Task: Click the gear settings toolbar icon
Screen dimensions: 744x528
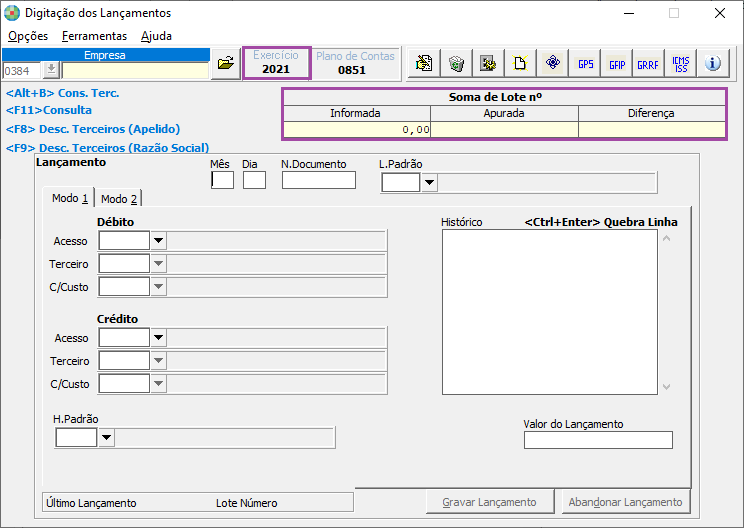Action: [x=488, y=63]
